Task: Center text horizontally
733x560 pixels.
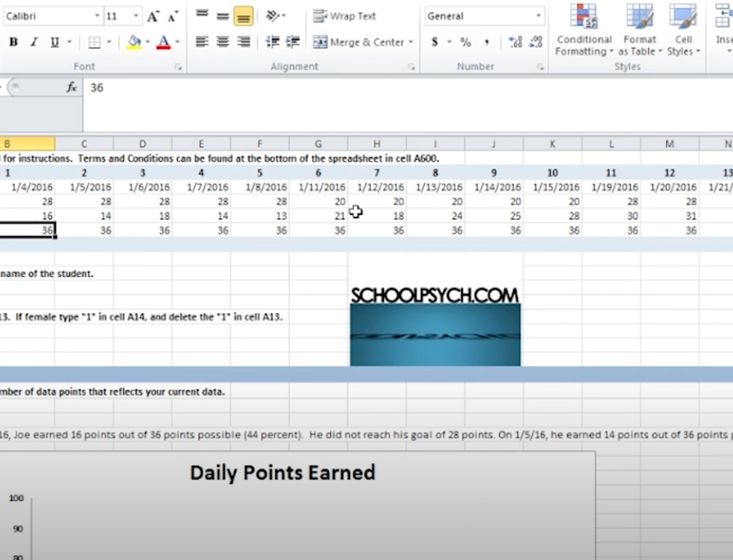Action: click(222, 42)
